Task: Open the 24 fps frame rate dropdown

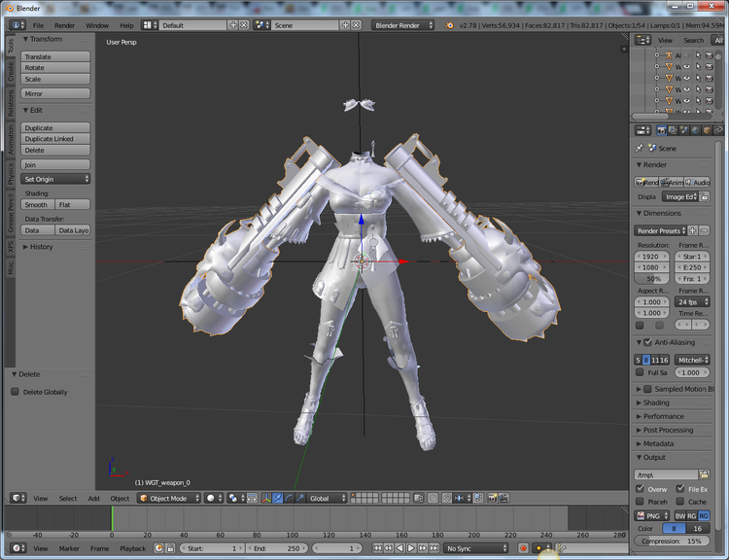Action: coord(692,301)
